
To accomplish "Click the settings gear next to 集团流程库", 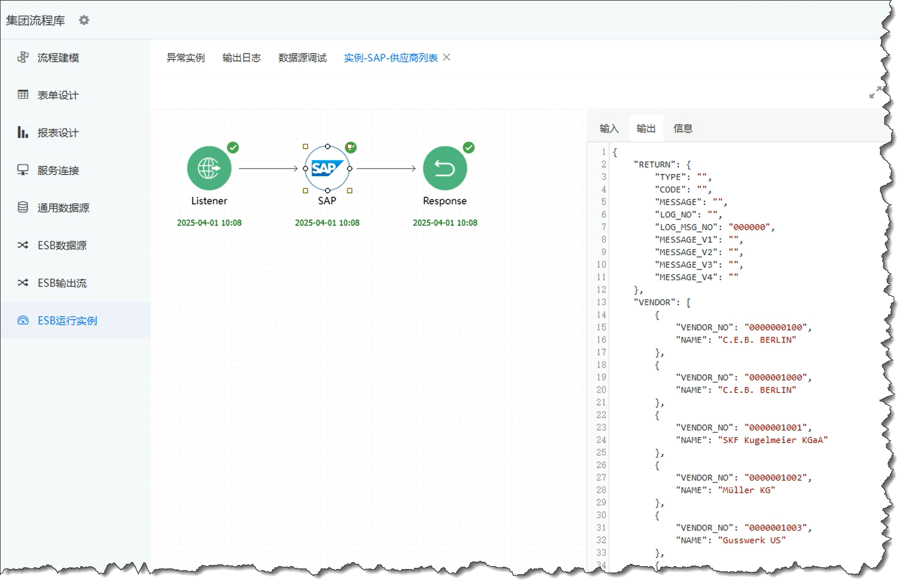I will coord(84,20).
